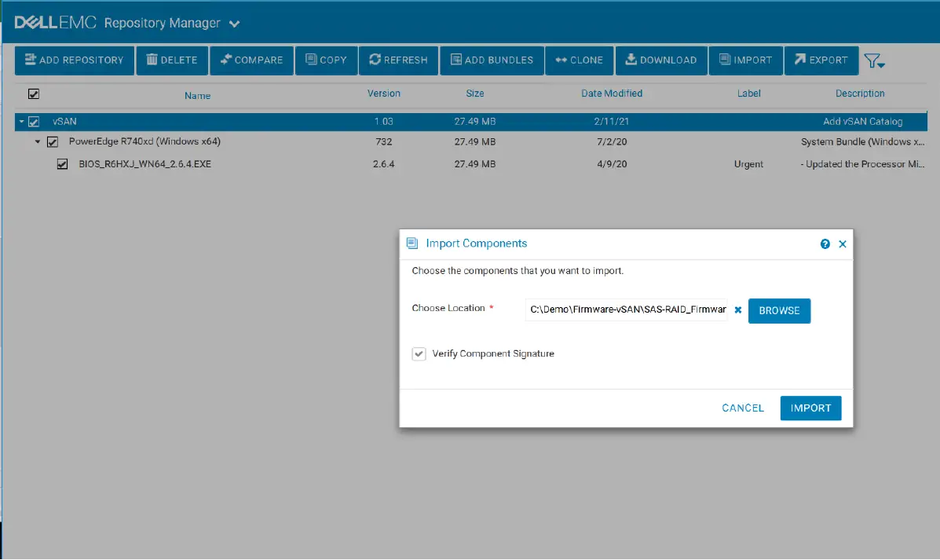
Task: Sort by the Version column header
Action: [384, 93]
